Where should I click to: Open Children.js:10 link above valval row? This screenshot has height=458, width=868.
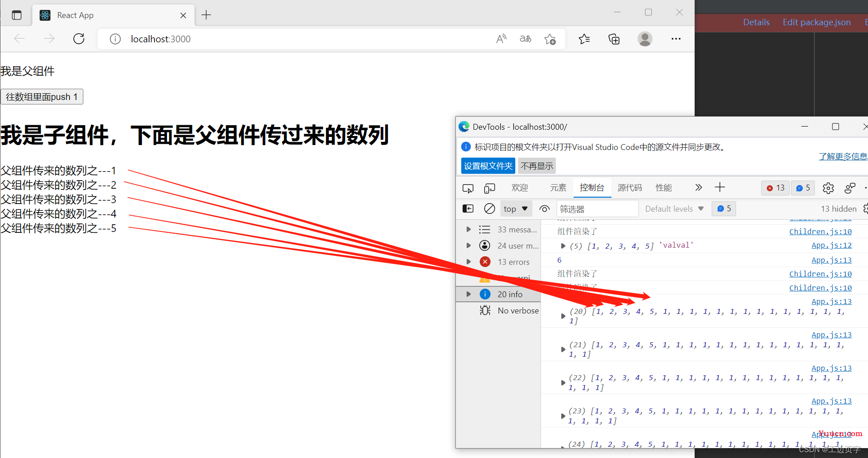[820, 231]
